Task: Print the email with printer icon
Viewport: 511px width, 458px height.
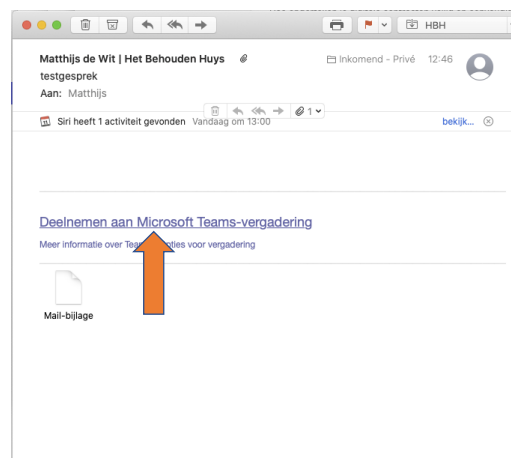Action: point(337,25)
